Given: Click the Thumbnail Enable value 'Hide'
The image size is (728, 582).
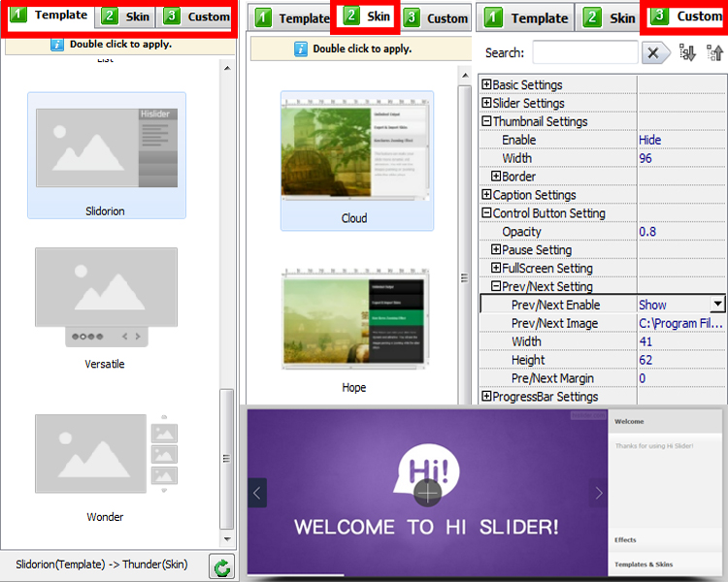Looking at the screenshot, I should (x=649, y=140).
